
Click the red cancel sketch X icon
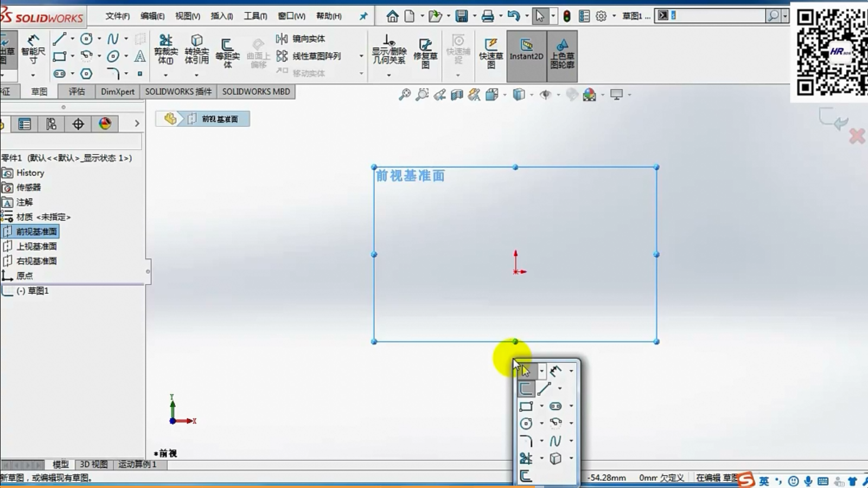(x=857, y=136)
